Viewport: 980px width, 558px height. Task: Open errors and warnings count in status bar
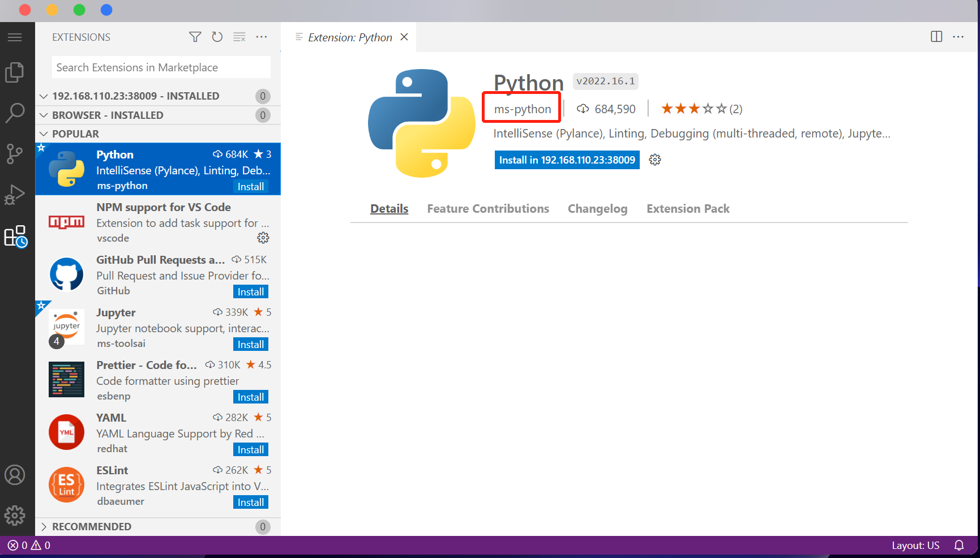29,546
